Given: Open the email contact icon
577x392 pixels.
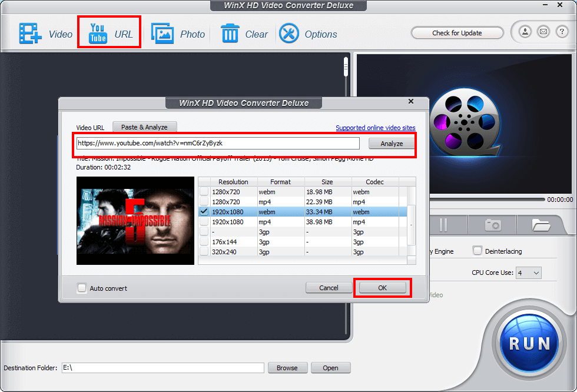Looking at the screenshot, I should (x=543, y=32).
